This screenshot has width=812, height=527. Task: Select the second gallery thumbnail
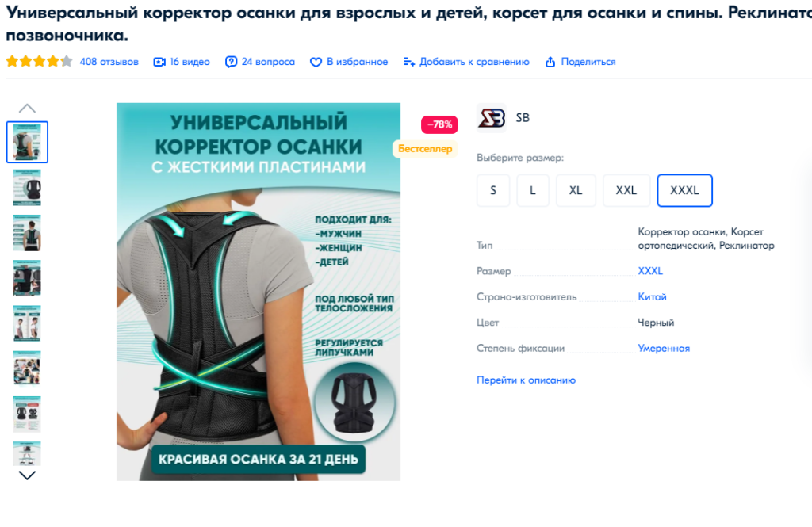[x=27, y=187]
